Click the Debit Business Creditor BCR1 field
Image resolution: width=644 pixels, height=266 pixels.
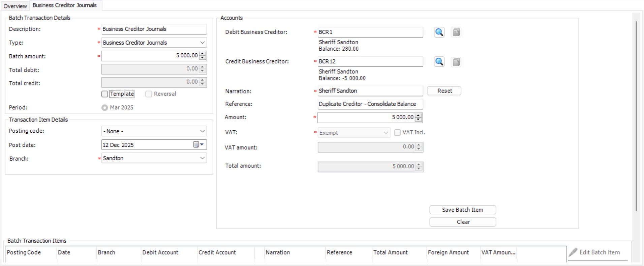(370, 32)
